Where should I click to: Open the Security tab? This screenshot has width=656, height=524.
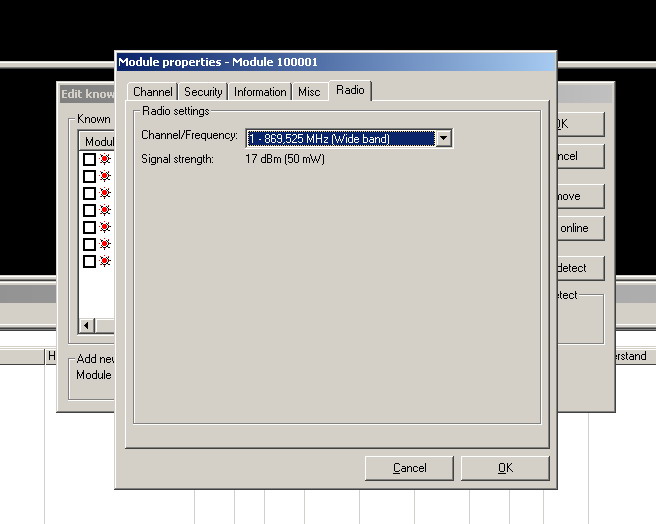[203, 92]
